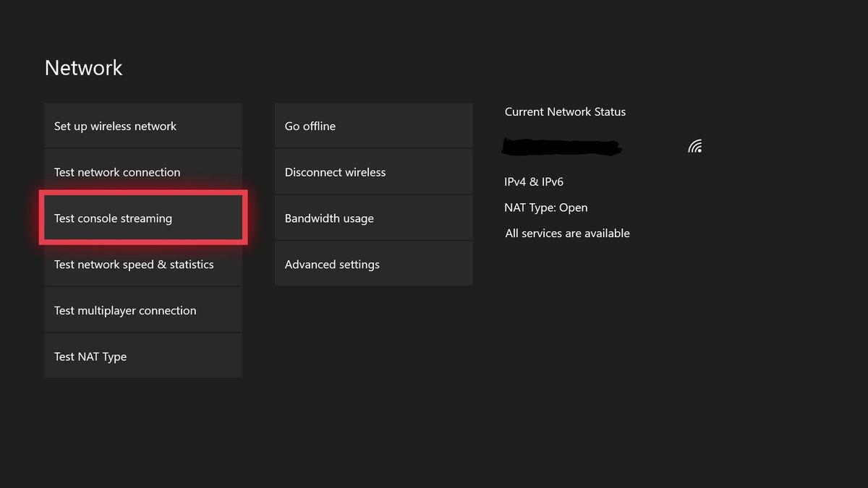
Task: Click the Wi-Fi signal strength icon
Action: click(x=694, y=145)
